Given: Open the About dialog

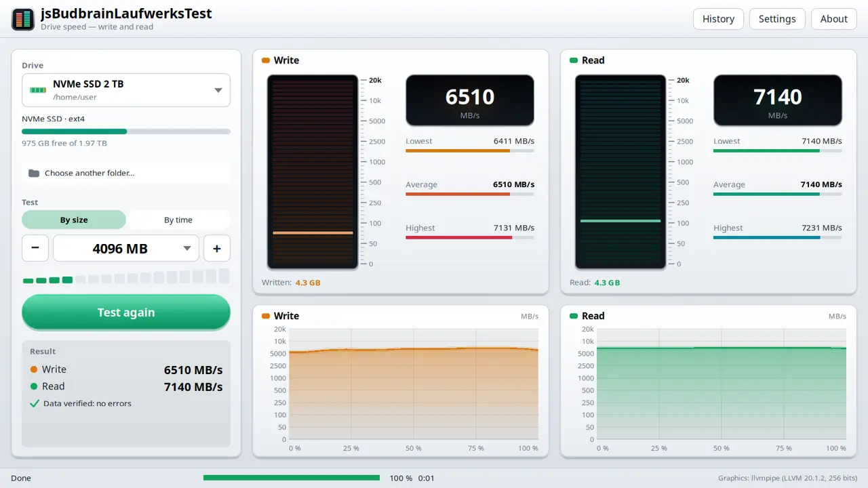Looking at the screenshot, I should click(833, 19).
